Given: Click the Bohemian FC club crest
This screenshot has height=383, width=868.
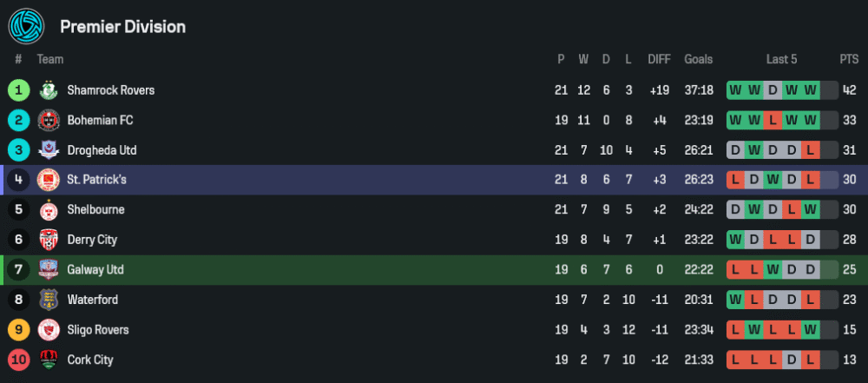Looking at the screenshot, I should click(x=49, y=120).
